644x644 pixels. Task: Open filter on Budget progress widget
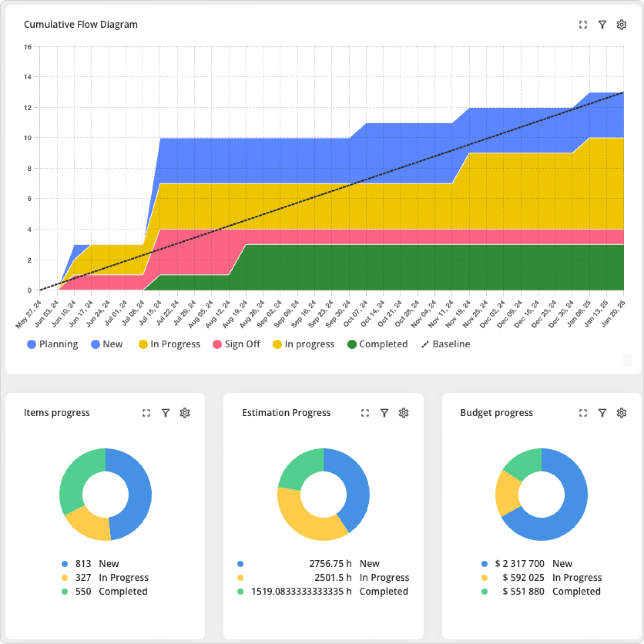pyautogui.click(x=602, y=413)
